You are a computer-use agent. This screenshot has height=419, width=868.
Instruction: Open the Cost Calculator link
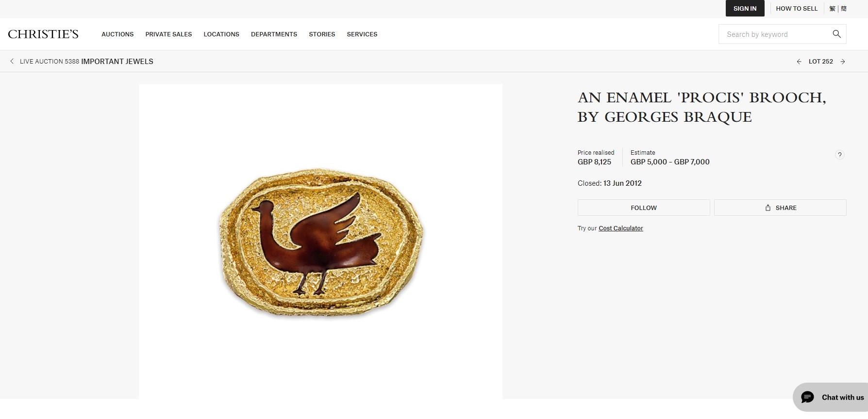(x=621, y=228)
